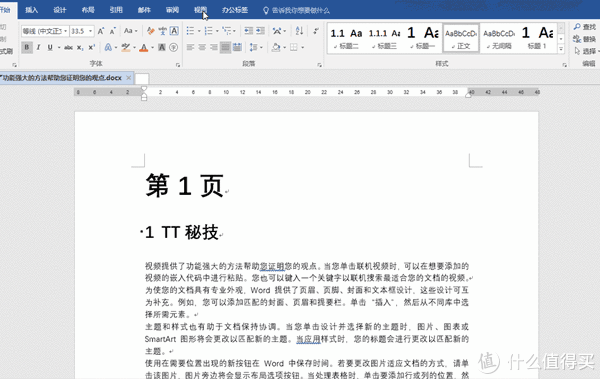Apply the 标题一 style
This screenshot has height=379, width=600.
point(423,38)
